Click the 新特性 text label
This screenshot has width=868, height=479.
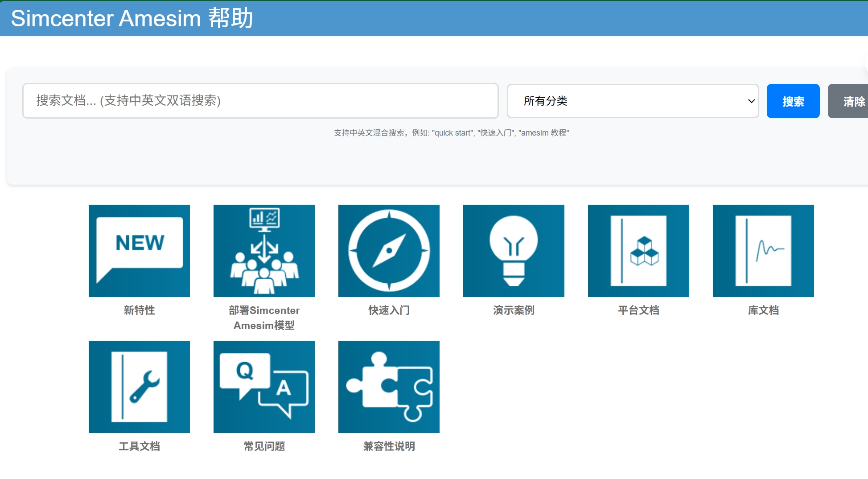point(139,310)
